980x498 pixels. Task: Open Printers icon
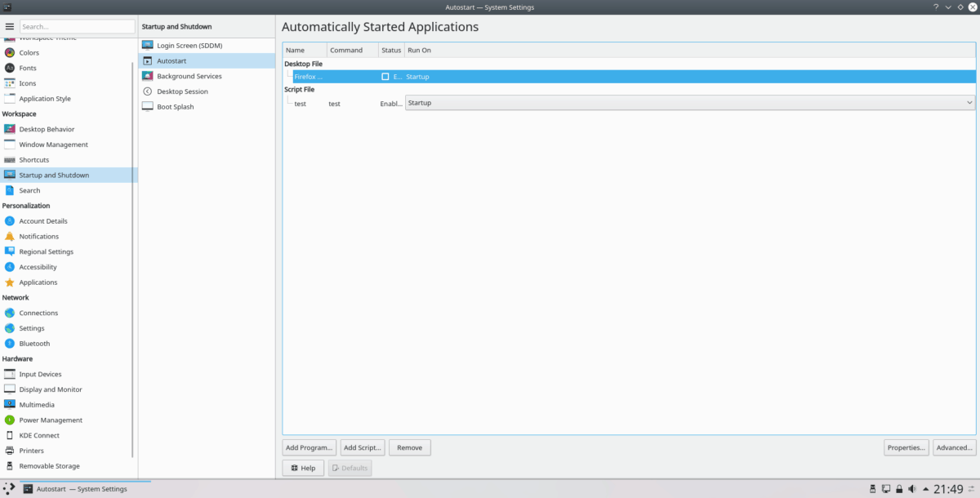tap(10, 451)
